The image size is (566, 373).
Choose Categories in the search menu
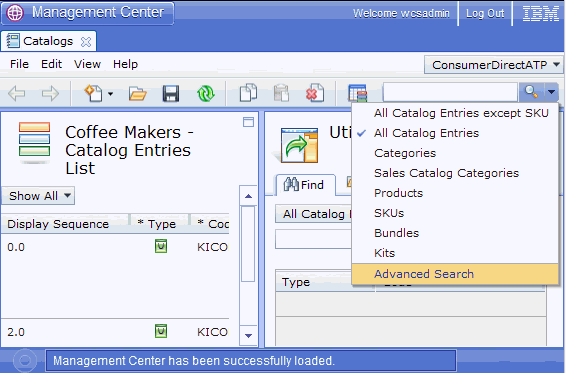click(455, 153)
